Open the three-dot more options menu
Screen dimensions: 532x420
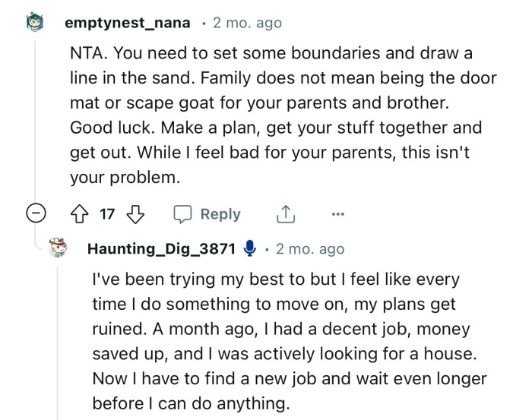(x=338, y=215)
